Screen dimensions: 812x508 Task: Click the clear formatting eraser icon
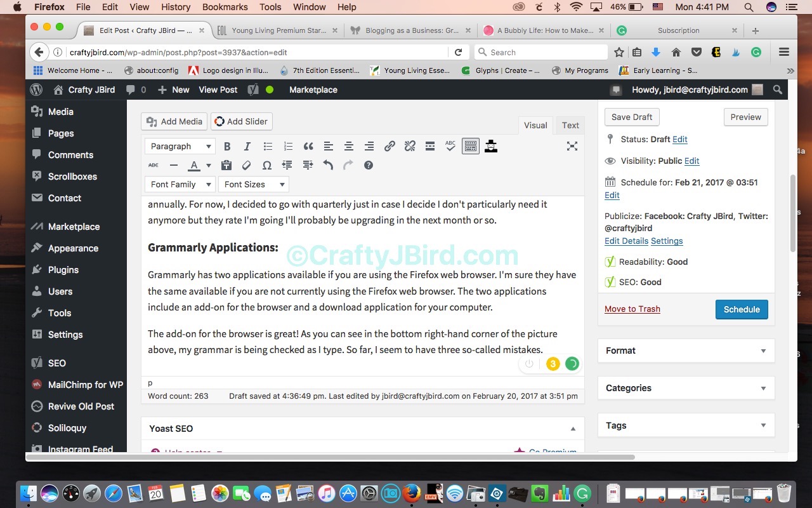(247, 166)
